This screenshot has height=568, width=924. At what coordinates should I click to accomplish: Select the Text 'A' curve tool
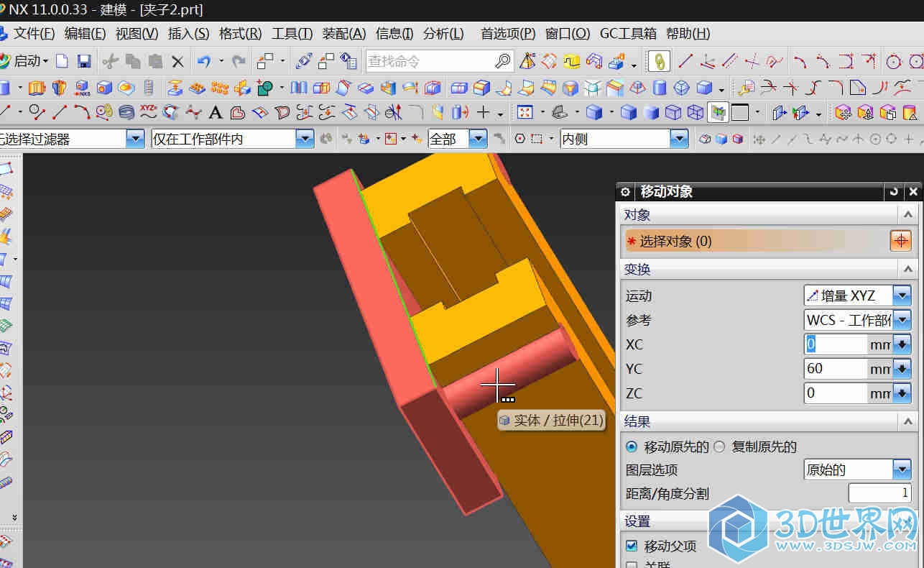click(215, 112)
